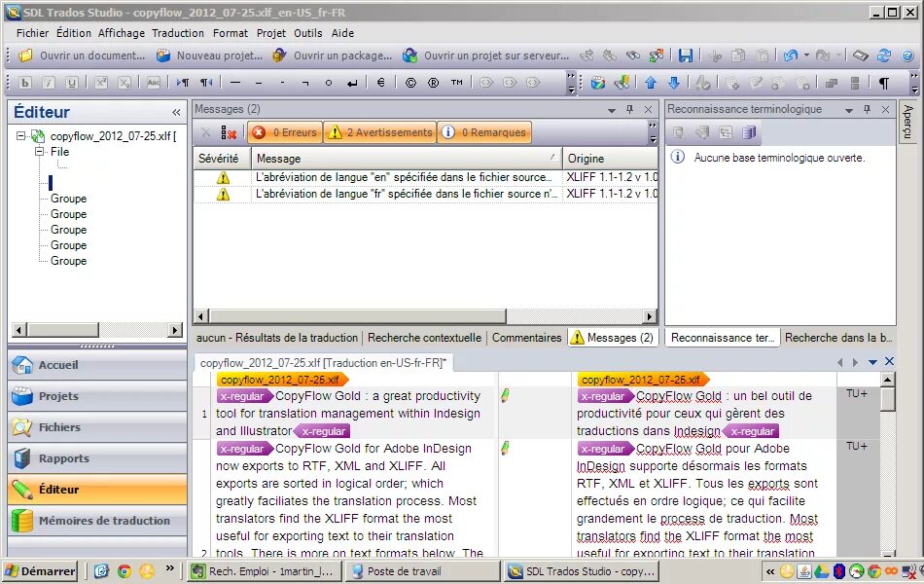Click the Undo arrow icon
The width and height of the screenshot is (924, 584).
(790, 55)
